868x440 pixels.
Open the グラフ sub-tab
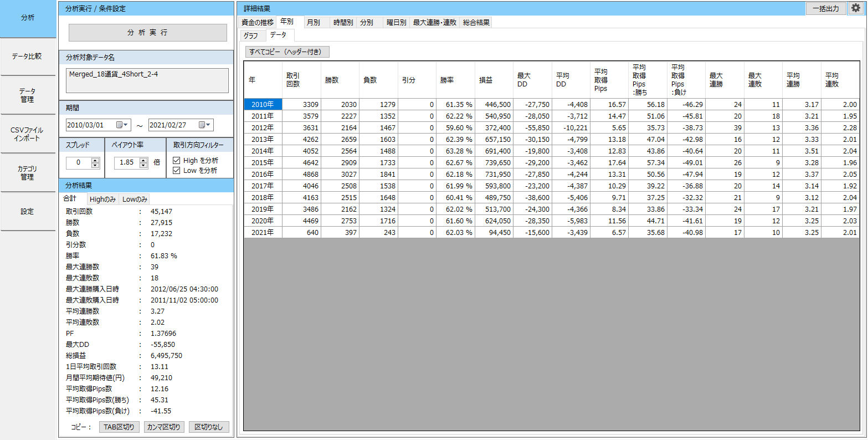click(x=251, y=35)
